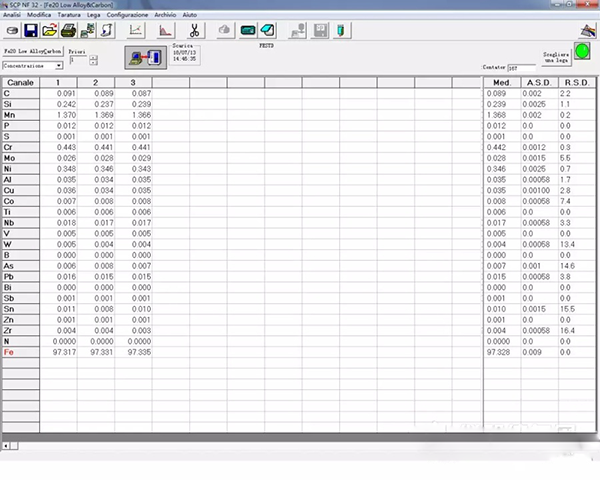Open the Configurazione menu
This screenshot has width=600, height=480.
(127, 16)
